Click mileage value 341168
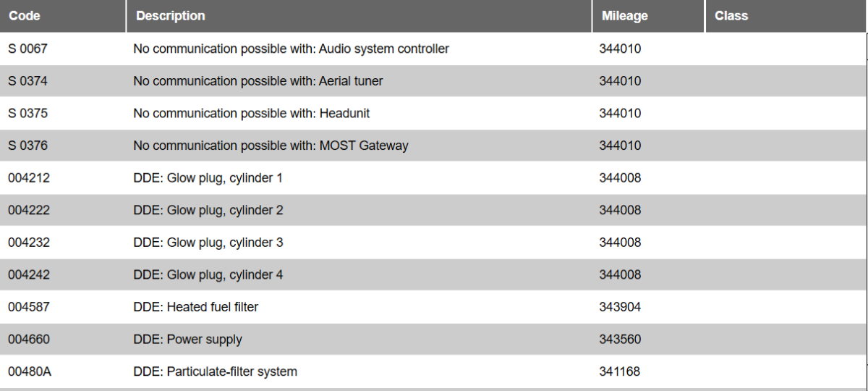The height and width of the screenshot is (391, 868). (x=619, y=371)
